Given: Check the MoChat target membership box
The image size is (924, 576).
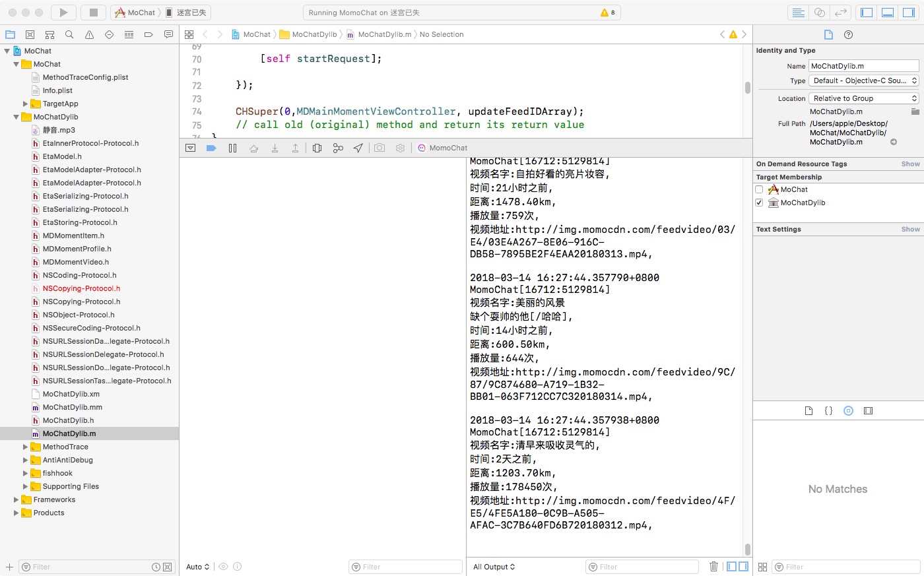Looking at the screenshot, I should tap(759, 189).
